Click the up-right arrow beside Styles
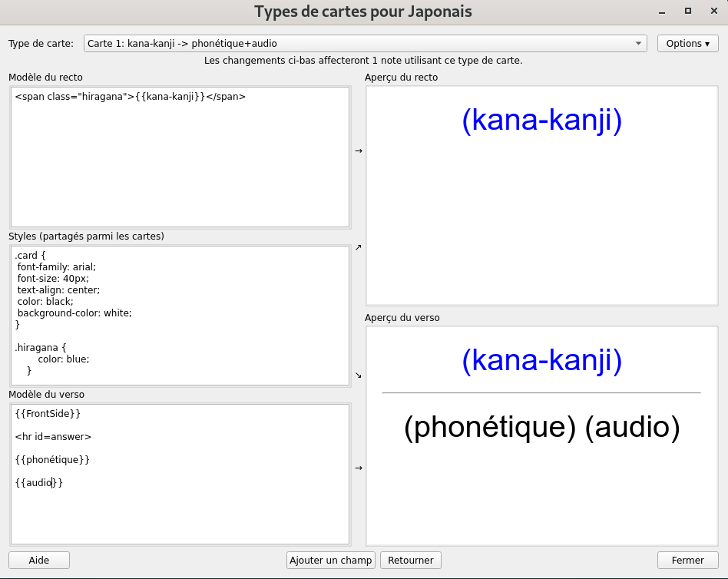 click(359, 247)
